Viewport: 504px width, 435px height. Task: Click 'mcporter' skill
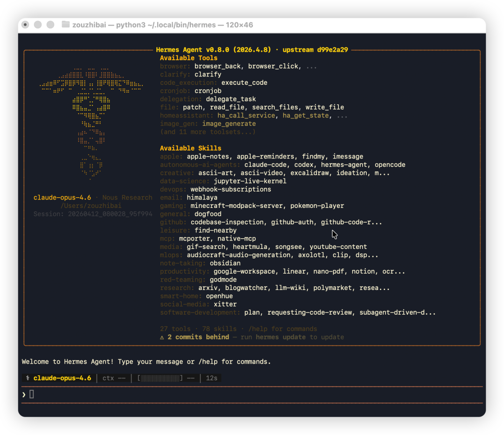coord(194,239)
